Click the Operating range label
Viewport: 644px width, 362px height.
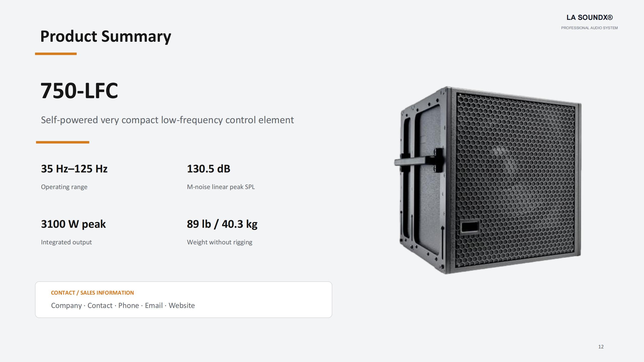pyautogui.click(x=64, y=187)
